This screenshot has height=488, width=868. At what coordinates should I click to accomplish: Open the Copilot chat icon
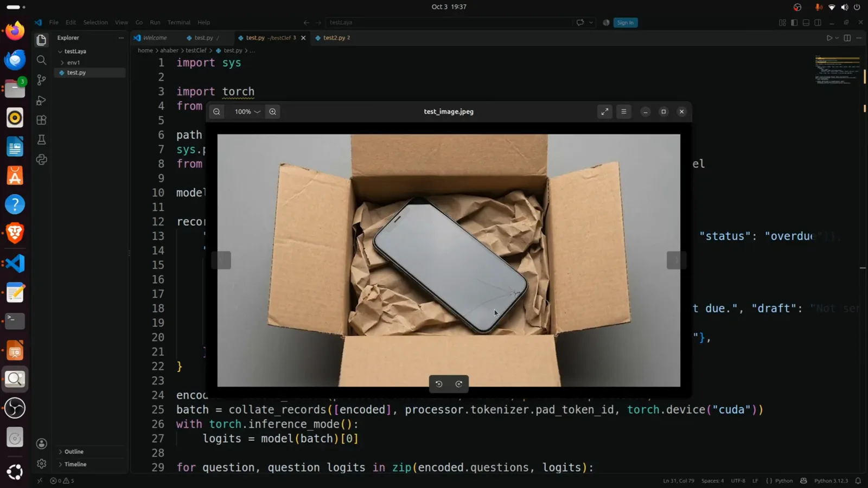click(x=580, y=23)
